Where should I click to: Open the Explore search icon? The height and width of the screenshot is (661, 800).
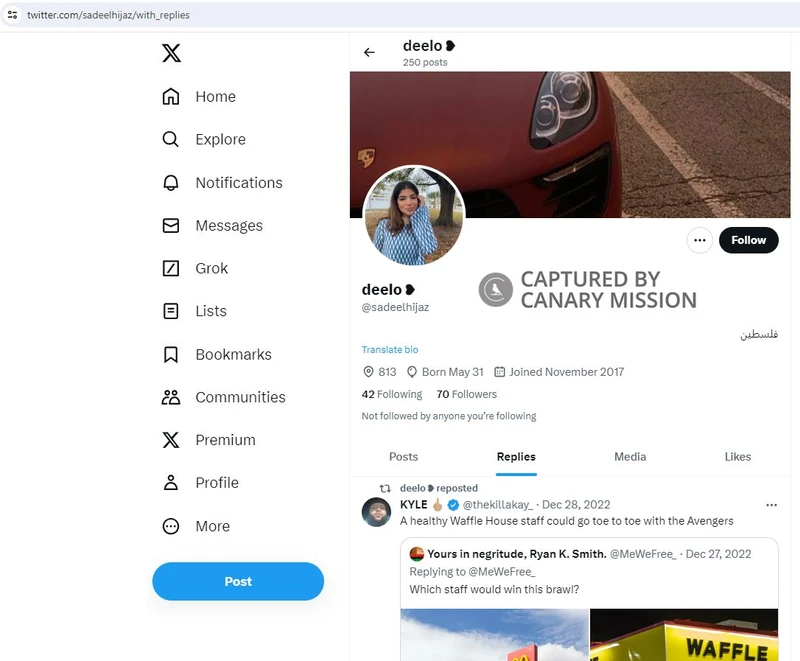pos(171,140)
